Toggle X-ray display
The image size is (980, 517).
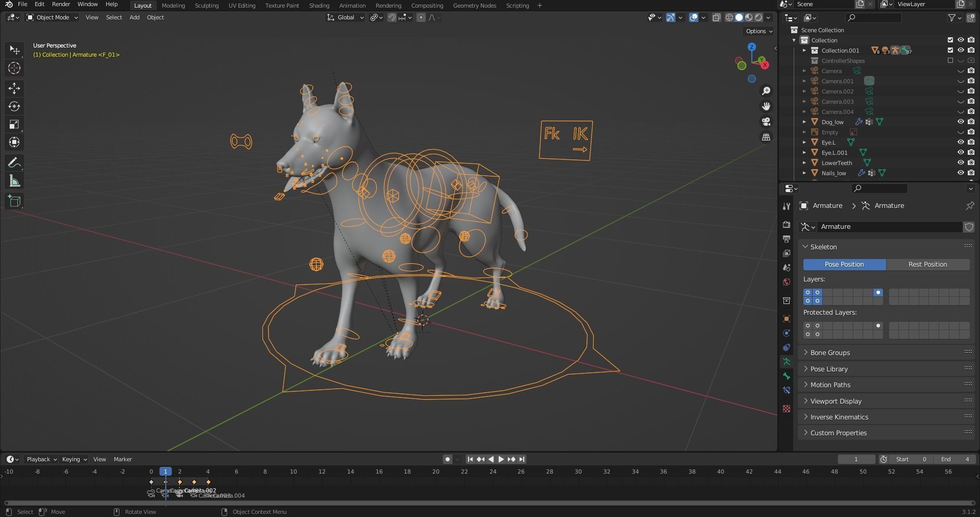(x=716, y=17)
